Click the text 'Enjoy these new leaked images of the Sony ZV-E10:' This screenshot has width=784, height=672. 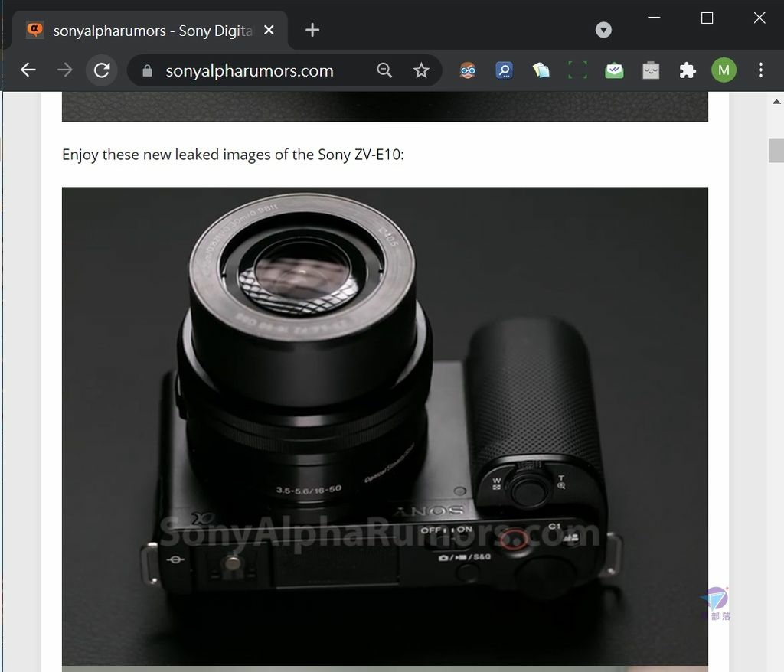point(233,155)
